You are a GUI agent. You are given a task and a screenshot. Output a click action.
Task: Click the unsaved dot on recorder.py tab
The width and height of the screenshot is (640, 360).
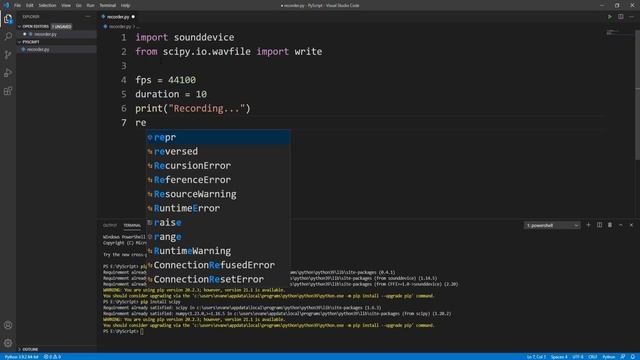(x=133, y=17)
